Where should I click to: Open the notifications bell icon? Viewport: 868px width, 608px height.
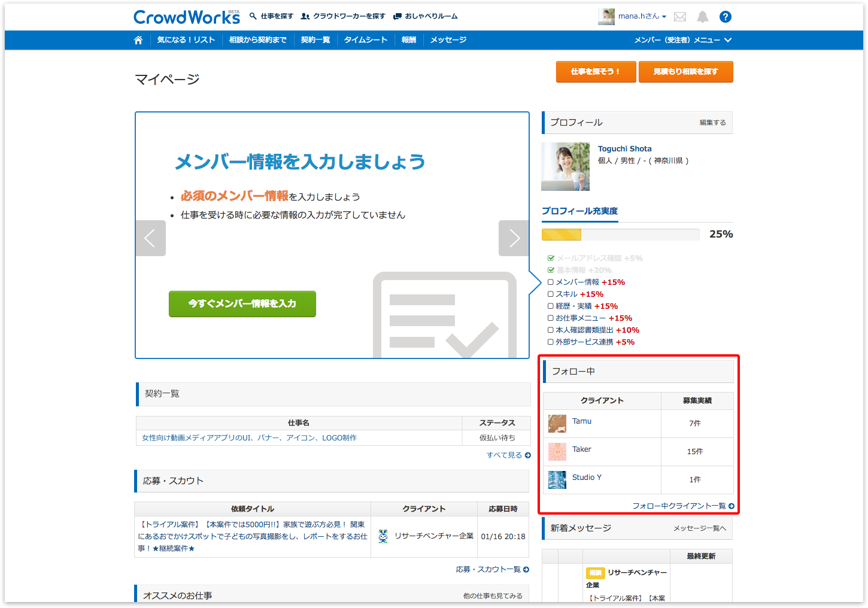703,17
